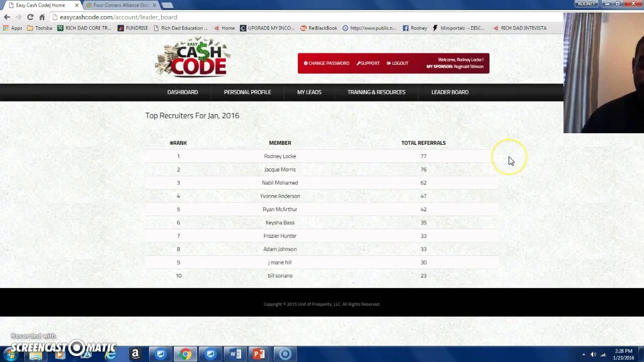This screenshot has height=362, width=644.
Task: Click the TOTAL REFERRALS column header
Action: tap(424, 143)
